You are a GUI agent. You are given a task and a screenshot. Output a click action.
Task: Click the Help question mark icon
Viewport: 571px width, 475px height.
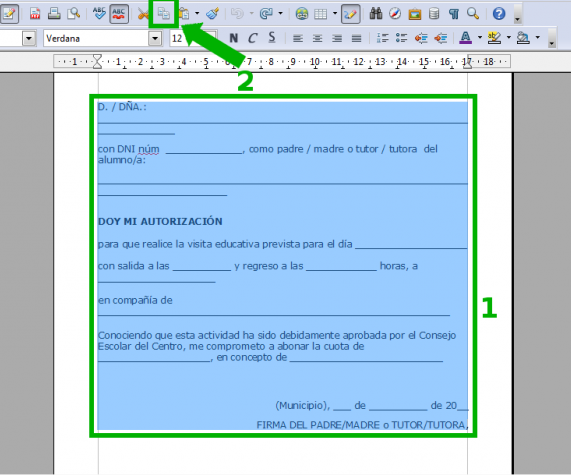[x=499, y=14]
